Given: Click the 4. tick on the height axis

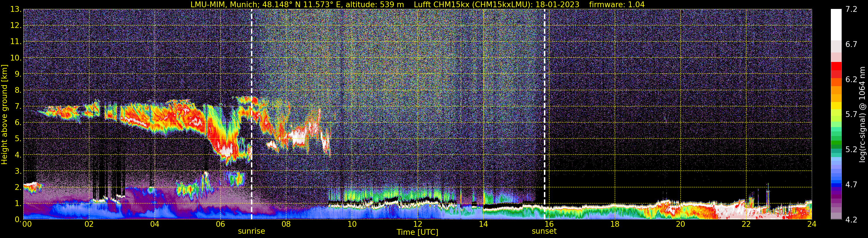Looking at the screenshot, I should pos(18,155).
